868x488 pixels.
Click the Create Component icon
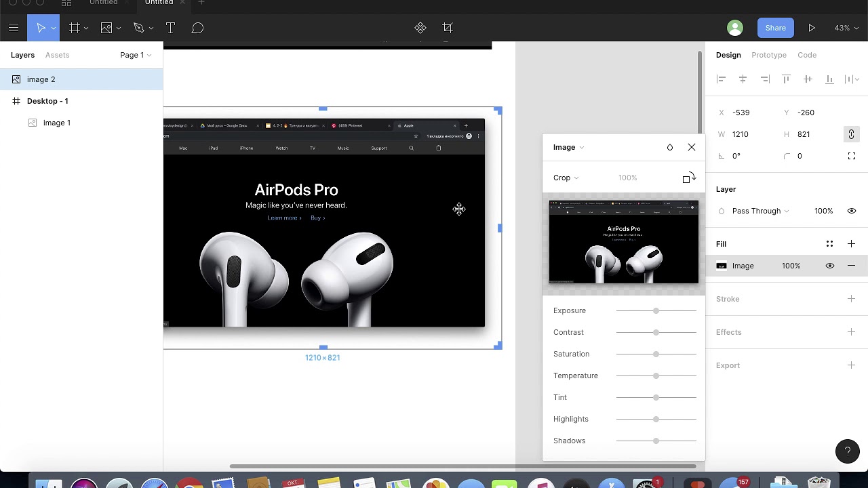coord(420,28)
